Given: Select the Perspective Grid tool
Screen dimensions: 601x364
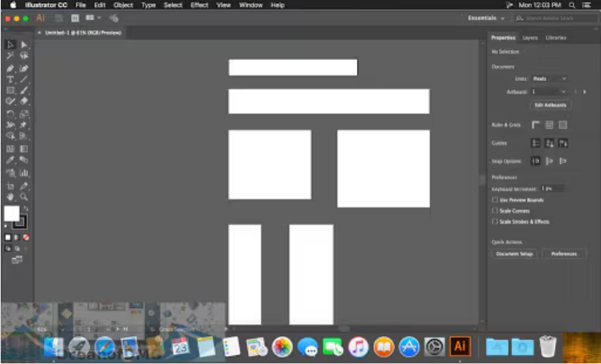Looking at the screenshot, I should (24, 136).
